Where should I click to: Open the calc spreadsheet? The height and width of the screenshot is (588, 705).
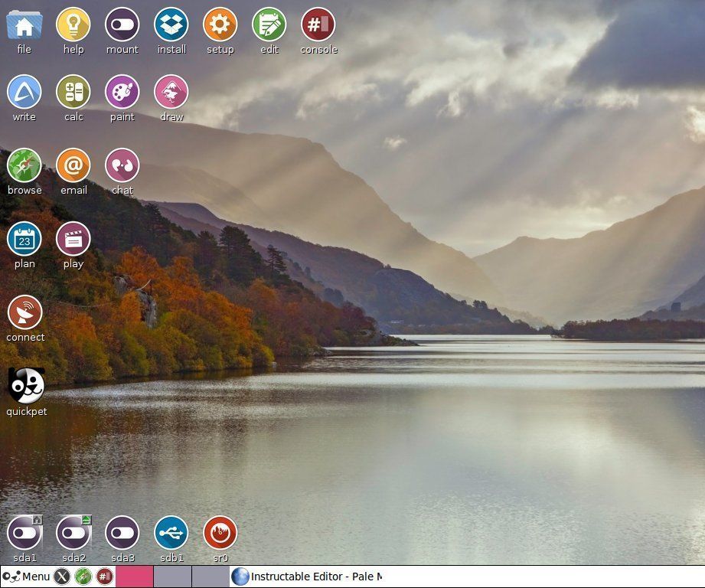click(73, 92)
